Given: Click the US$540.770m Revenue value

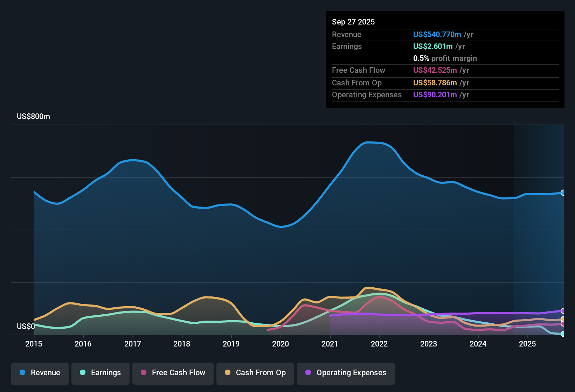Looking at the screenshot, I should click(437, 34).
